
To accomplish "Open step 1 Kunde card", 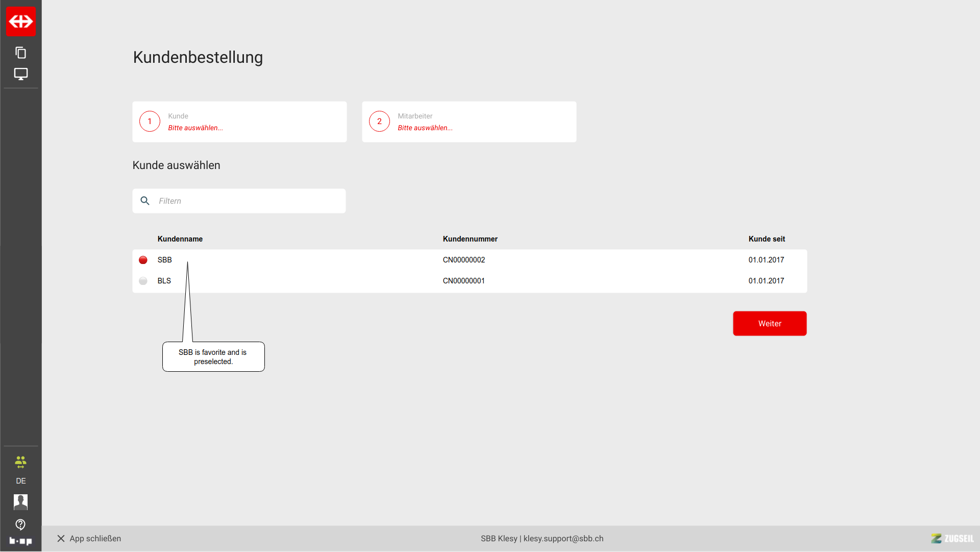I will [239, 122].
